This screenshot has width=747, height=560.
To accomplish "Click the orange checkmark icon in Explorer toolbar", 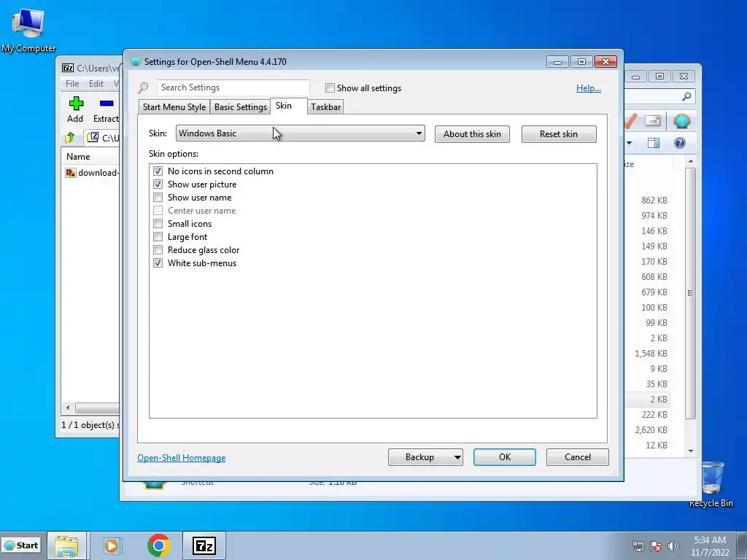I will click(630, 121).
